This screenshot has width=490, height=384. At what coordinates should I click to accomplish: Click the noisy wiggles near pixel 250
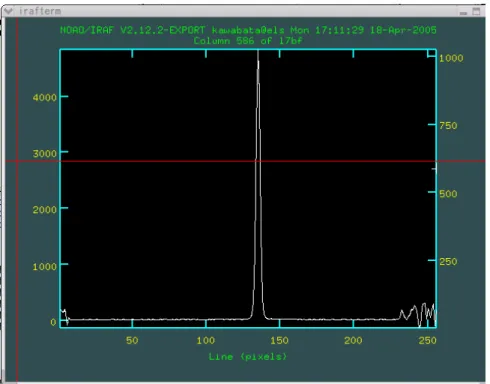418,314
